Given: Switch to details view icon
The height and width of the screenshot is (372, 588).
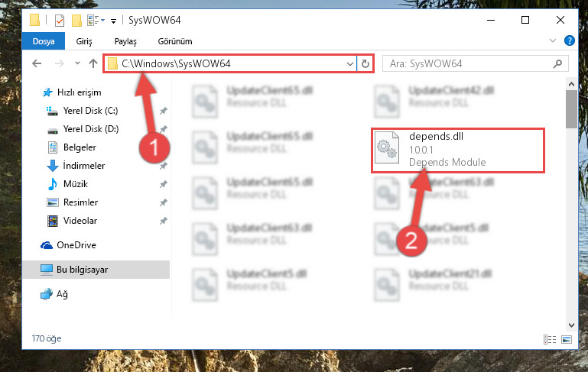Looking at the screenshot, I should (x=549, y=339).
